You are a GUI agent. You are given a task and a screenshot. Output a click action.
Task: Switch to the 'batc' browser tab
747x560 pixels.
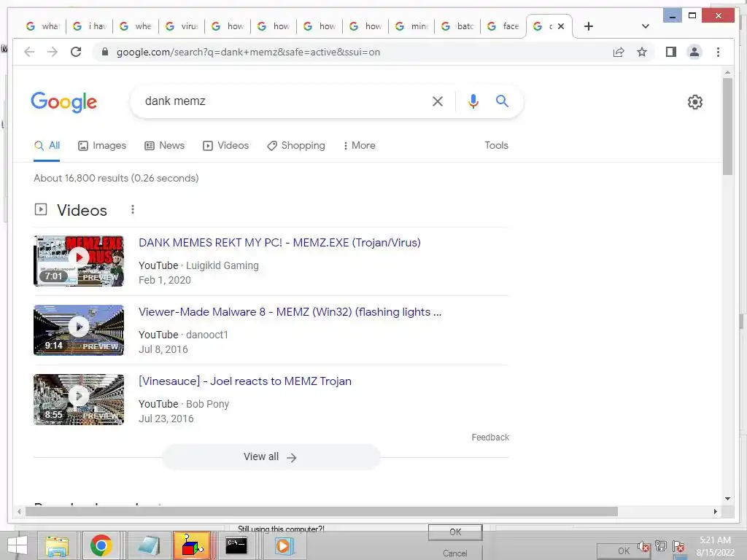[458, 26]
